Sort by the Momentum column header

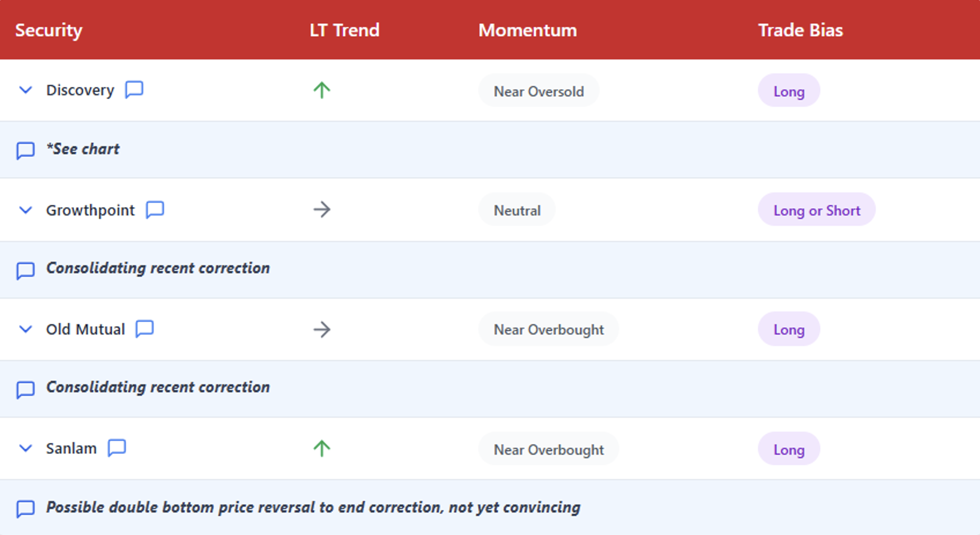[527, 30]
